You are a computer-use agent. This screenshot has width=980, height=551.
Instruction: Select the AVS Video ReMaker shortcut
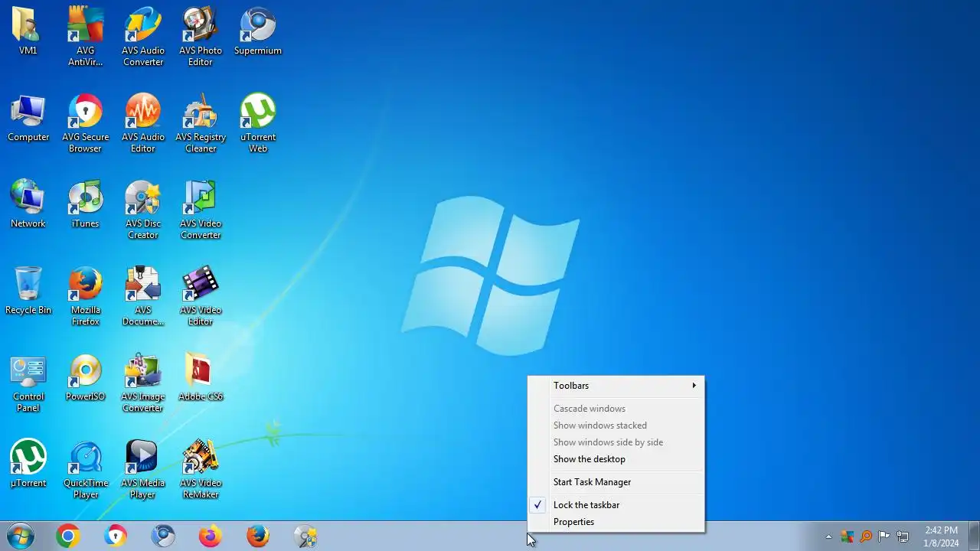click(201, 468)
